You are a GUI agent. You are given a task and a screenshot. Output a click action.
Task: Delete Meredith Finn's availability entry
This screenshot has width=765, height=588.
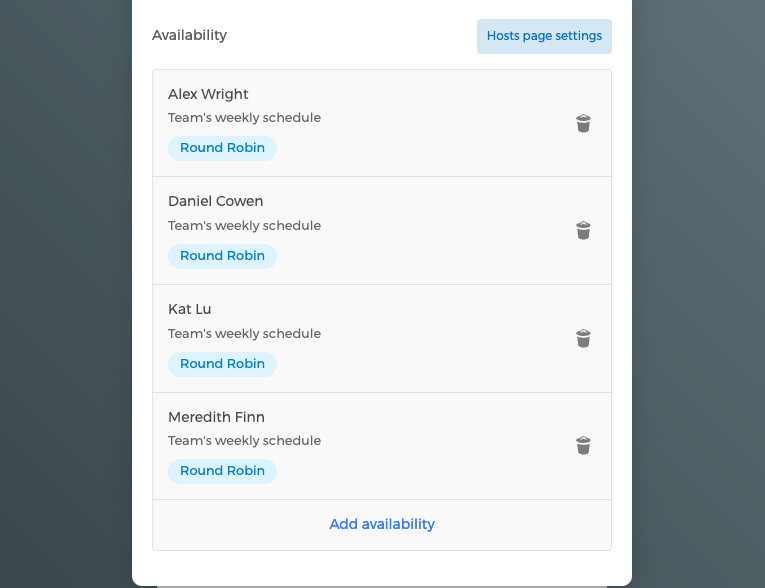coord(584,446)
